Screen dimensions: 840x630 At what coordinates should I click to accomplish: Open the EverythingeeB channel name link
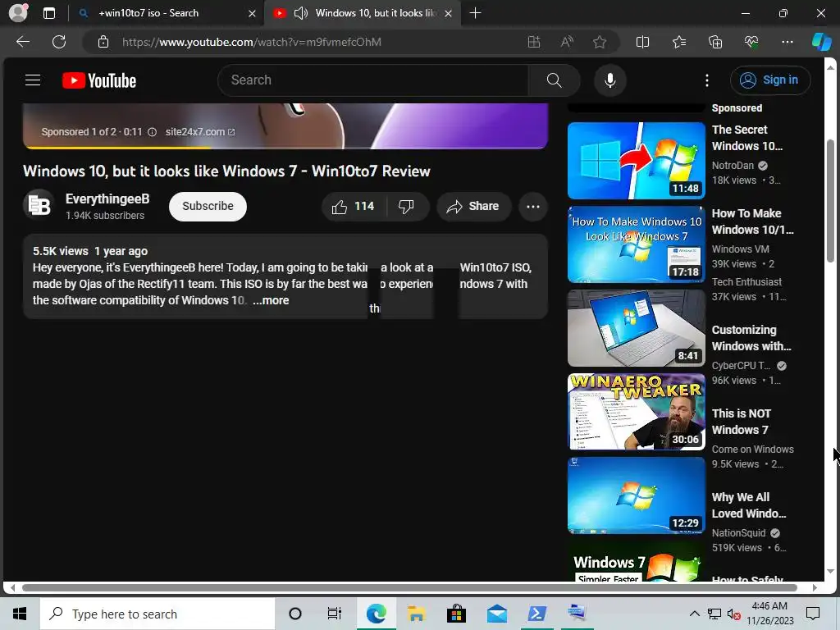click(x=107, y=199)
